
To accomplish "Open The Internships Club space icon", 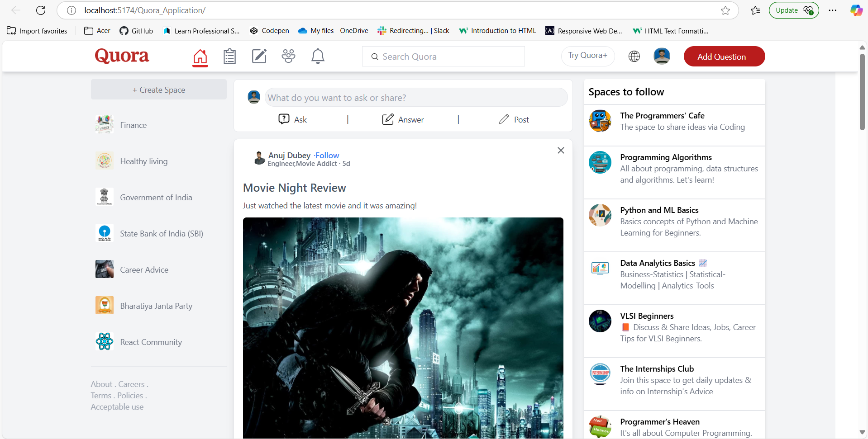I will click(600, 374).
